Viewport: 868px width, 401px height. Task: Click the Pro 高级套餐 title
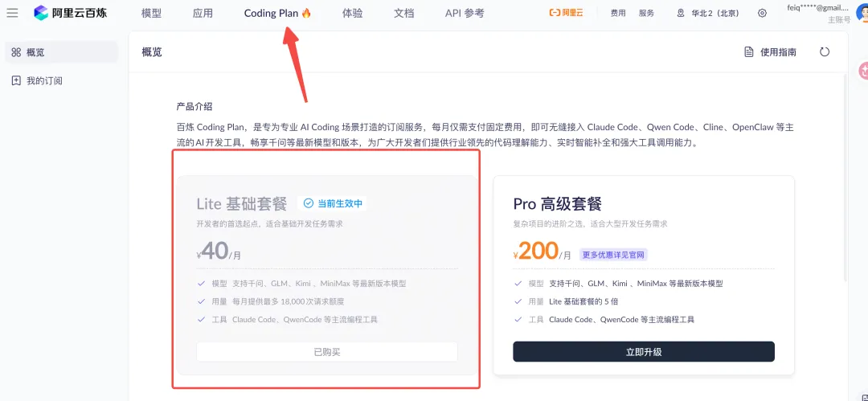coord(558,204)
